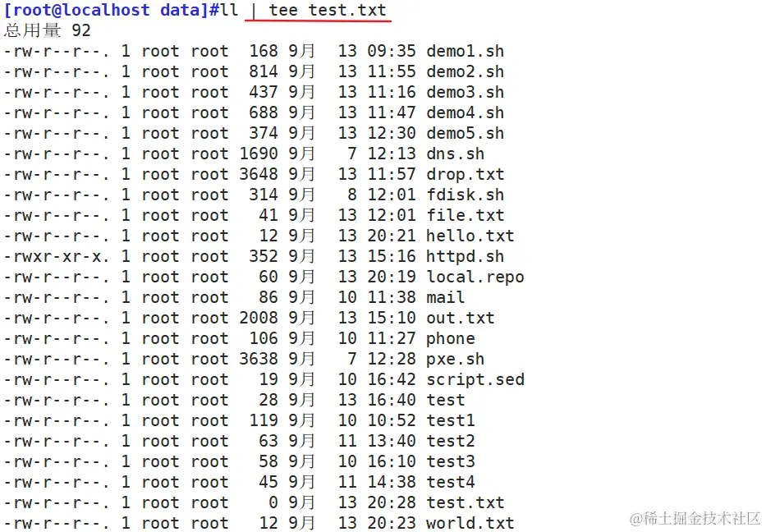
Task: Click the test.txt filename in listing
Action: point(465,503)
